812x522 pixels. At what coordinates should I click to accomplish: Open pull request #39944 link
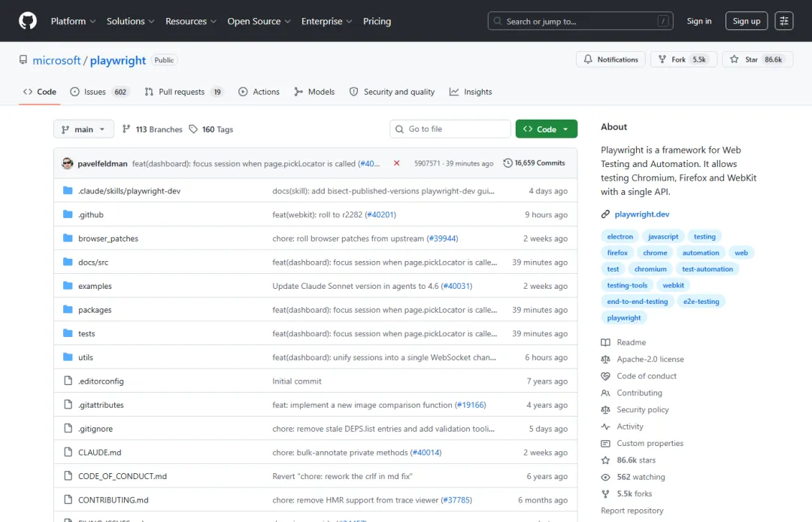(x=442, y=238)
